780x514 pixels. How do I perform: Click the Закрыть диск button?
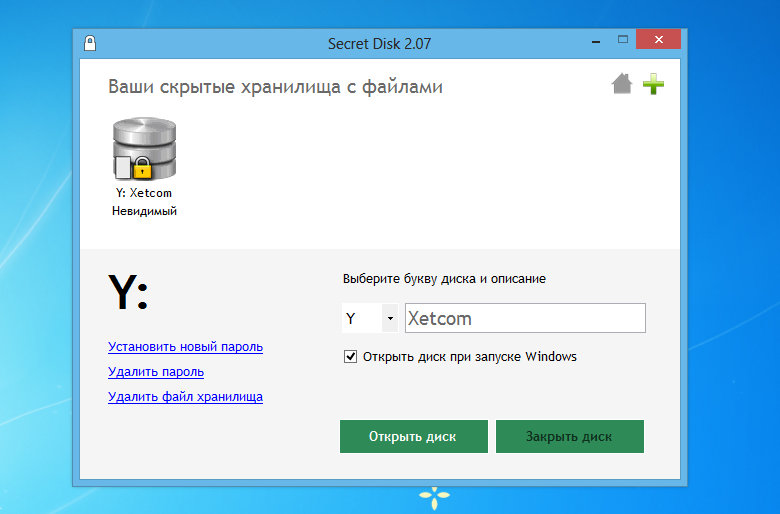point(570,436)
